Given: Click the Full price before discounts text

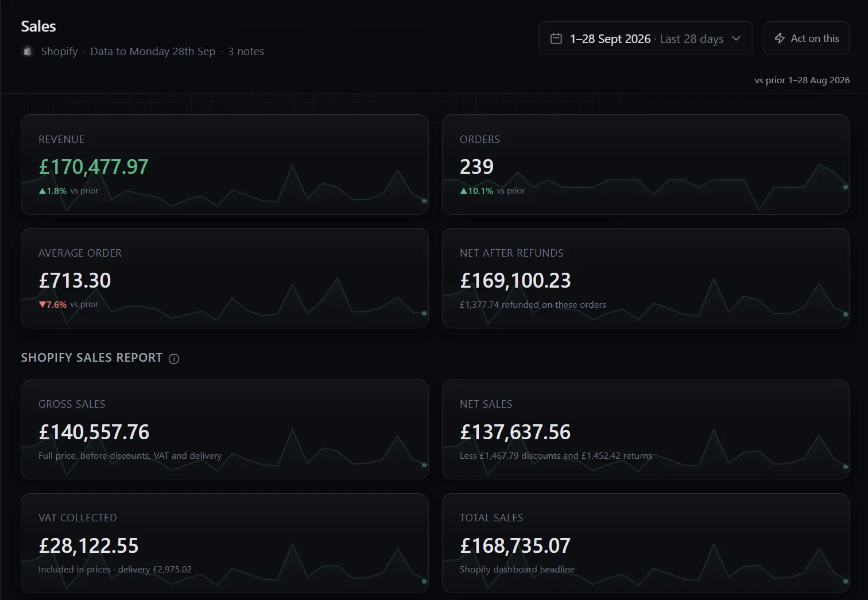Looking at the screenshot, I should coord(130,456).
